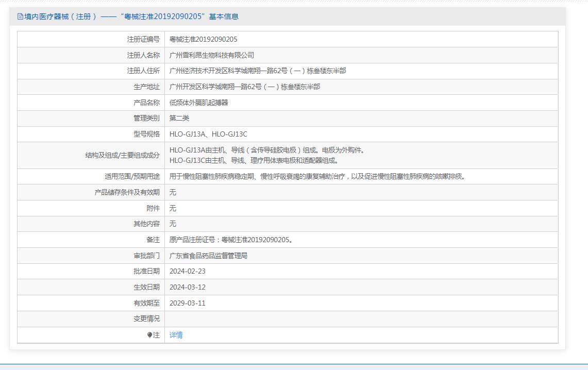The width and height of the screenshot is (588, 370).
Task: Click expiry date 2029-03-11
Action: tap(187, 303)
